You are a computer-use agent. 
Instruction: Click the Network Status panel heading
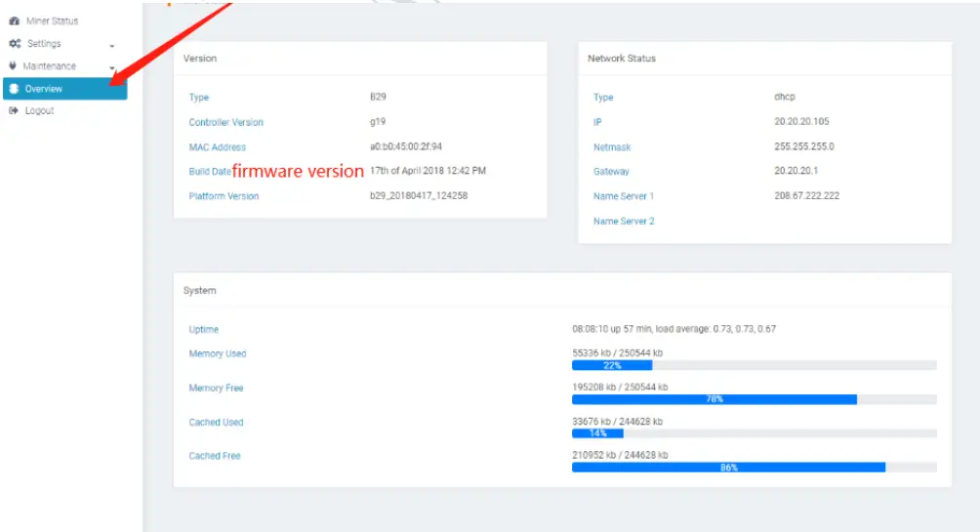tap(621, 59)
